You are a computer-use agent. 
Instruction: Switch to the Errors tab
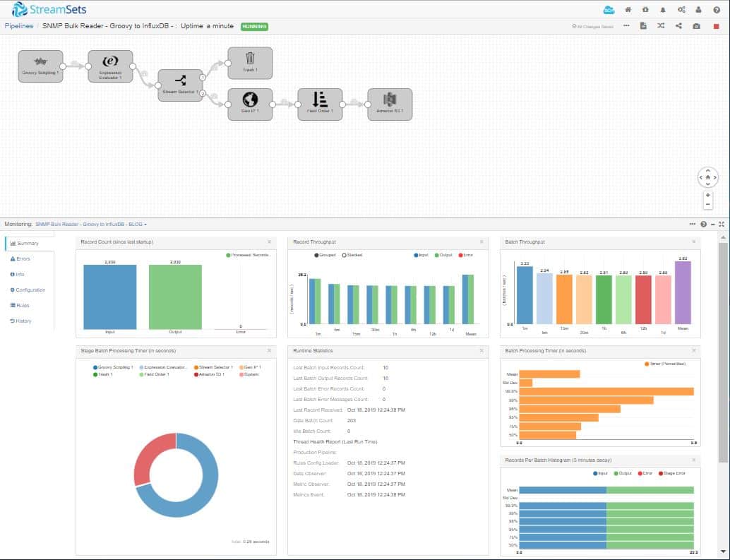pyautogui.click(x=23, y=258)
